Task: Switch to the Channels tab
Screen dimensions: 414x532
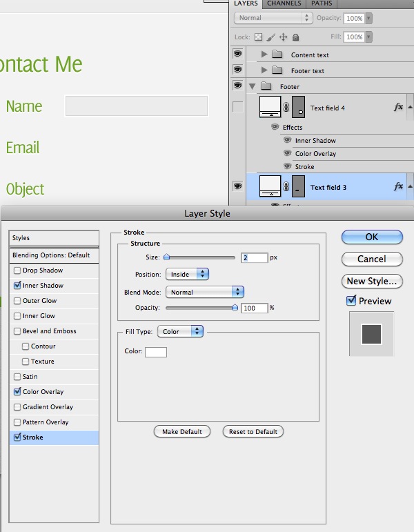Action: coord(284,3)
